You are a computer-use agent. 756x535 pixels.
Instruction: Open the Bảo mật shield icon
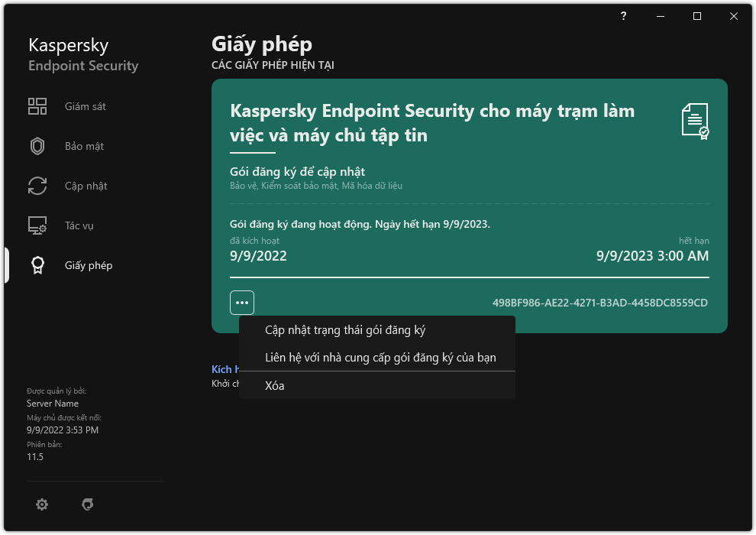(x=37, y=146)
